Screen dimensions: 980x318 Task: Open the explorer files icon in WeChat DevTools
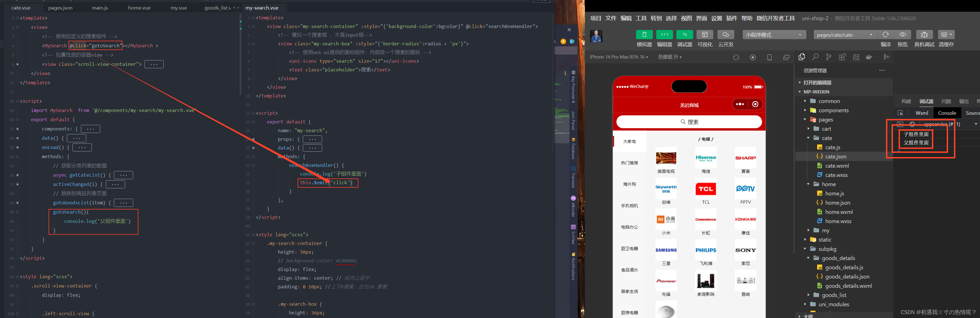click(801, 57)
